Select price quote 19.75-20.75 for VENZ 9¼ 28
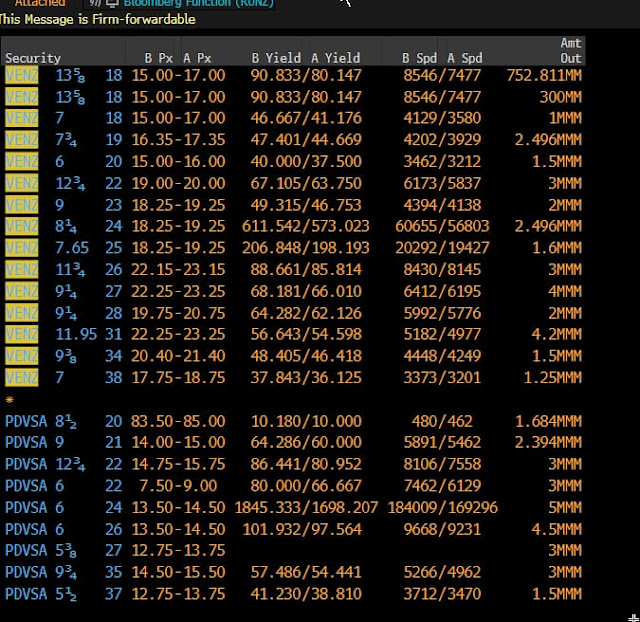 (x=178, y=313)
